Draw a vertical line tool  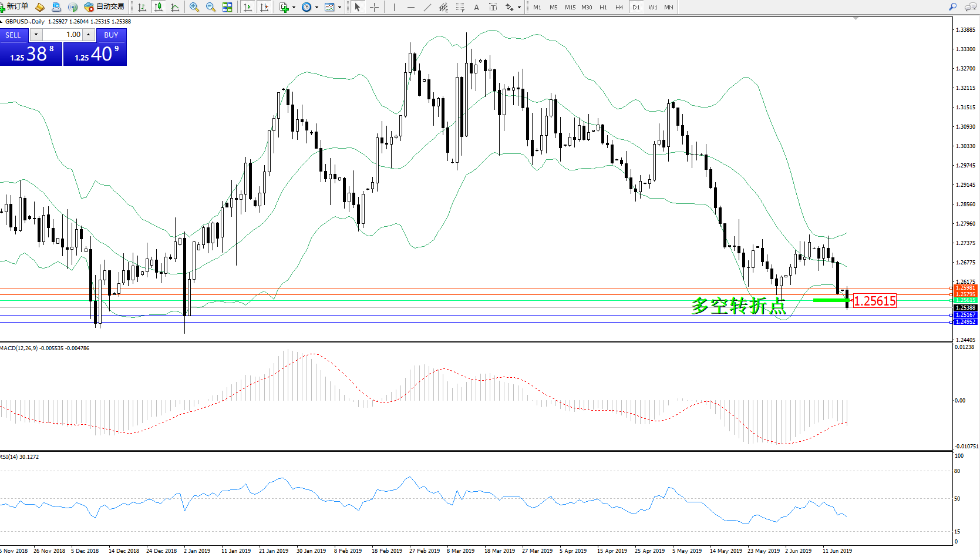click(x=394, y=7)
